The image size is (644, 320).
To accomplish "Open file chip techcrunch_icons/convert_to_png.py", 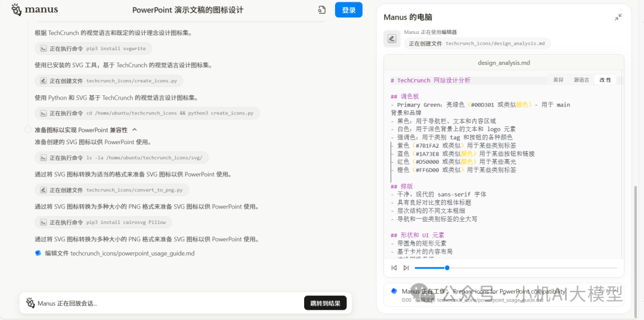I will pyautogui.click(x=112, y=190).
